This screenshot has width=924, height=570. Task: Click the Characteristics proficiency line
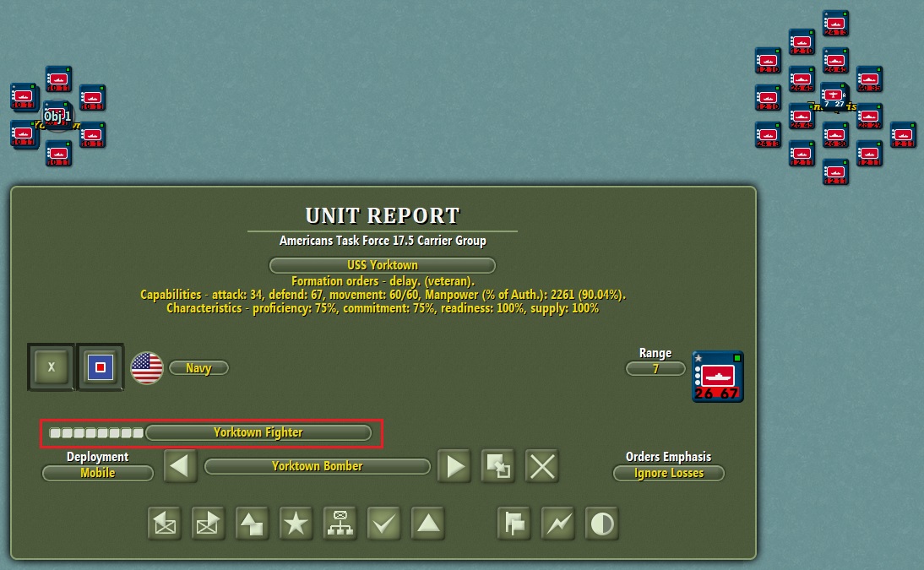coord(383,308)
